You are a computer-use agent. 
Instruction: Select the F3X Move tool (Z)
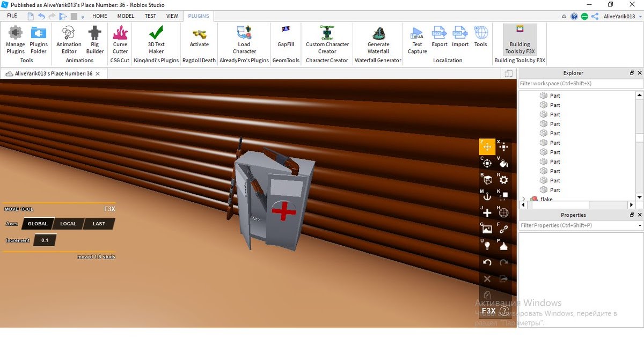487,146
